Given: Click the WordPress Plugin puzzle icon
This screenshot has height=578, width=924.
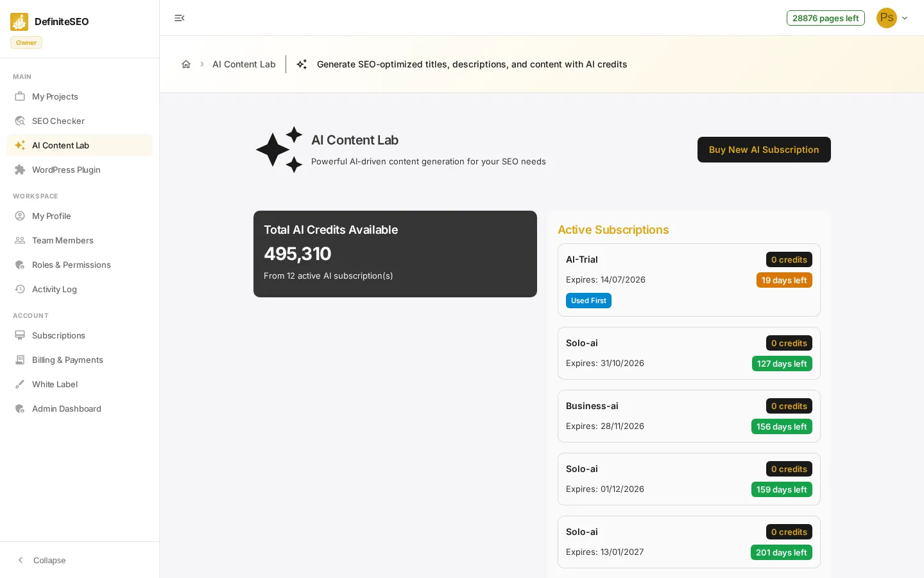Looking at the screenshot, I should (20, 170).
